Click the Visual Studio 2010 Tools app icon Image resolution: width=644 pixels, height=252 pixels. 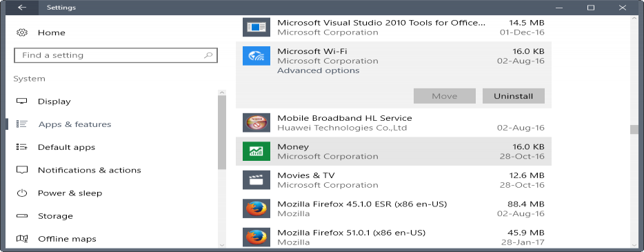pos(256,27)
